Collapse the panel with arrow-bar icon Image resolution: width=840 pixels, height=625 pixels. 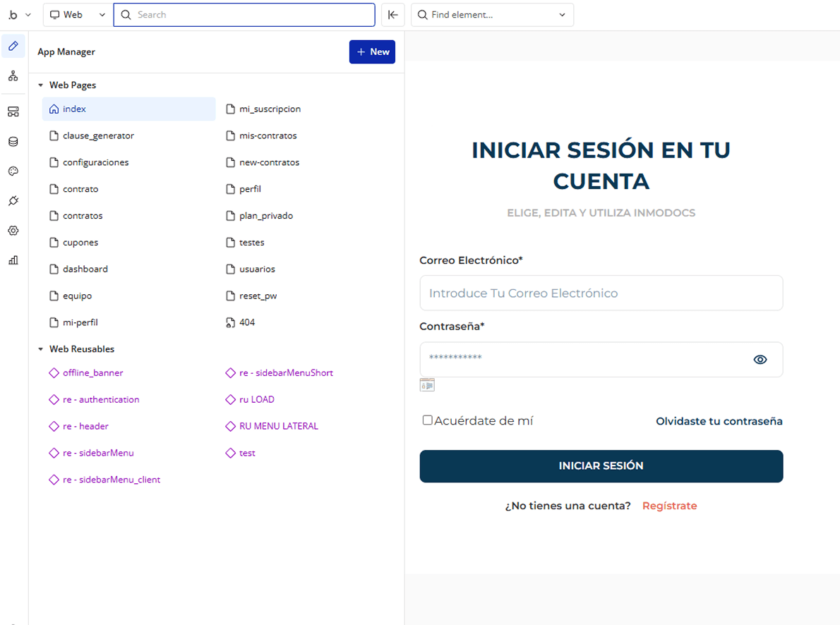[x=392, y=15]
